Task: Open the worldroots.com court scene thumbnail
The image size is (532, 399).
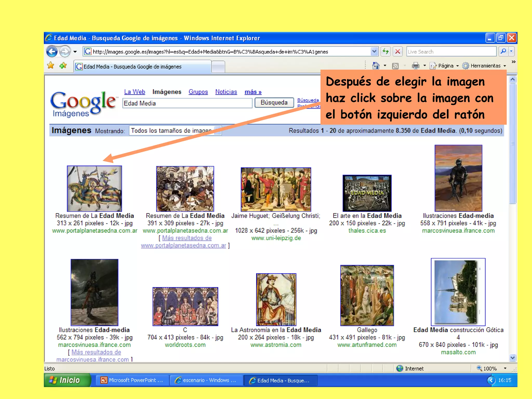Action: [x=185, y=307]
